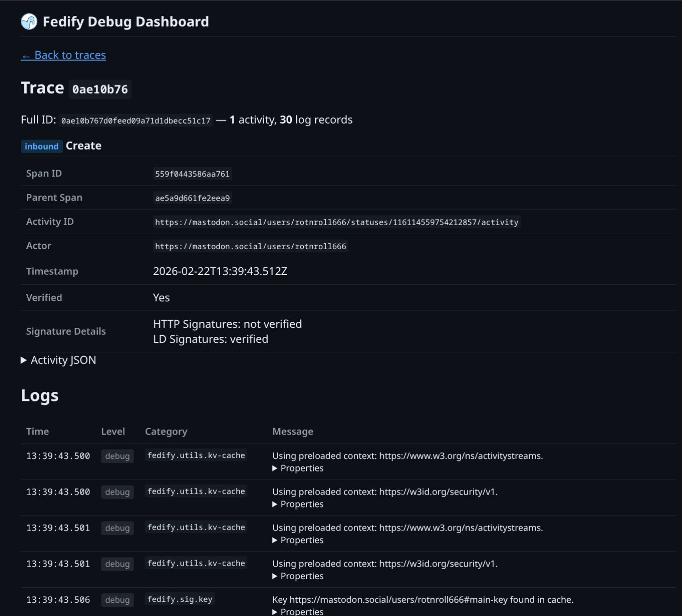
Task: Click the Category column header
Action: (x=166, y=431)
